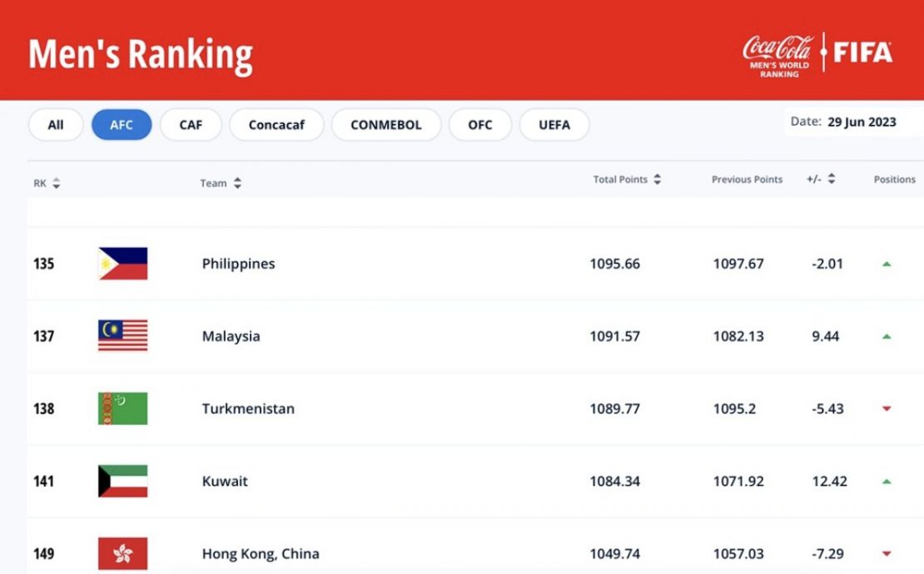Image resolution: width=924 pixels, height=574 pixels.
Task: Choose the Concacaf filter
Action: coord(276,125)
